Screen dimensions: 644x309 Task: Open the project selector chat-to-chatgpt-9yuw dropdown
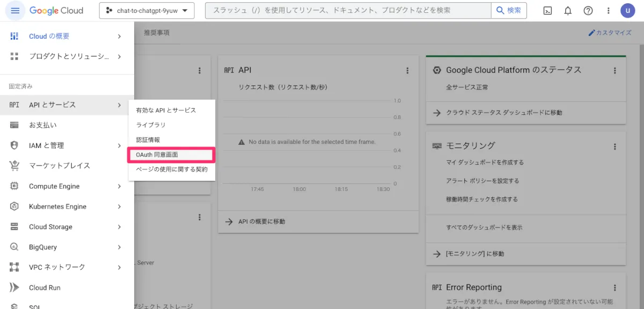(x=147, y=11)
